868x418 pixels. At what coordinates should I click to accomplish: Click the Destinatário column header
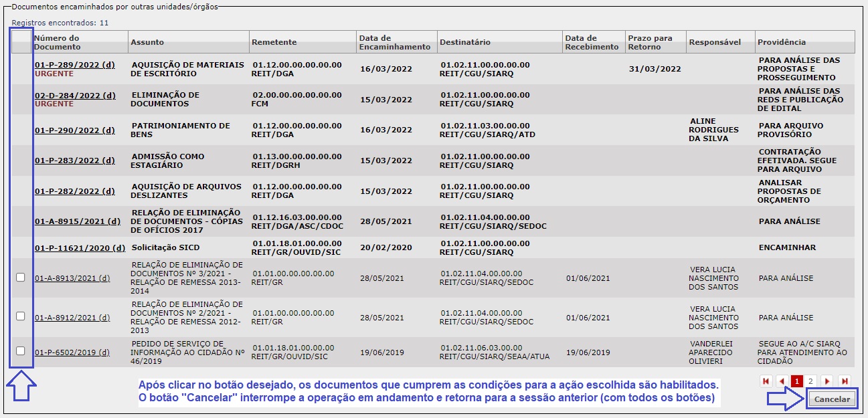tap(500, 42)
